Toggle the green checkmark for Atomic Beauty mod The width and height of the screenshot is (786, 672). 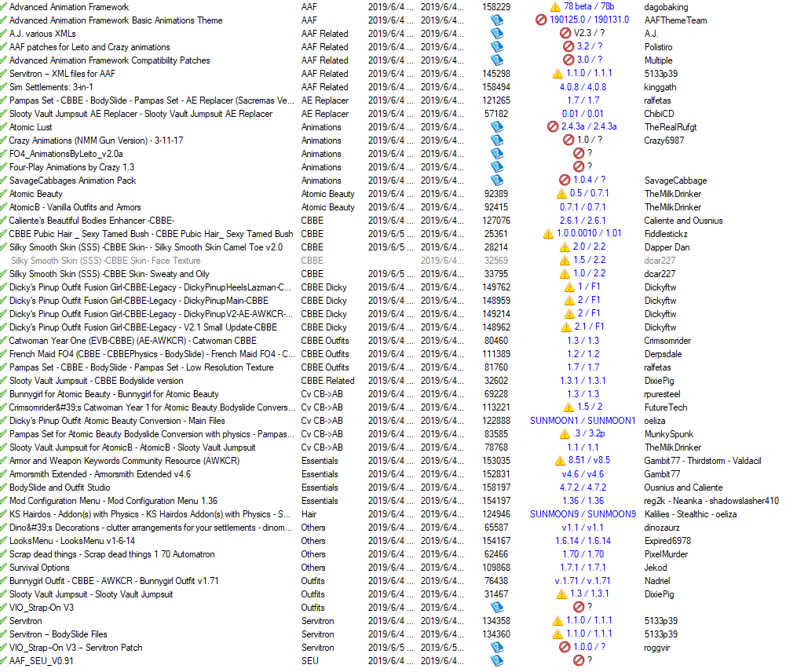coord(3,193)
